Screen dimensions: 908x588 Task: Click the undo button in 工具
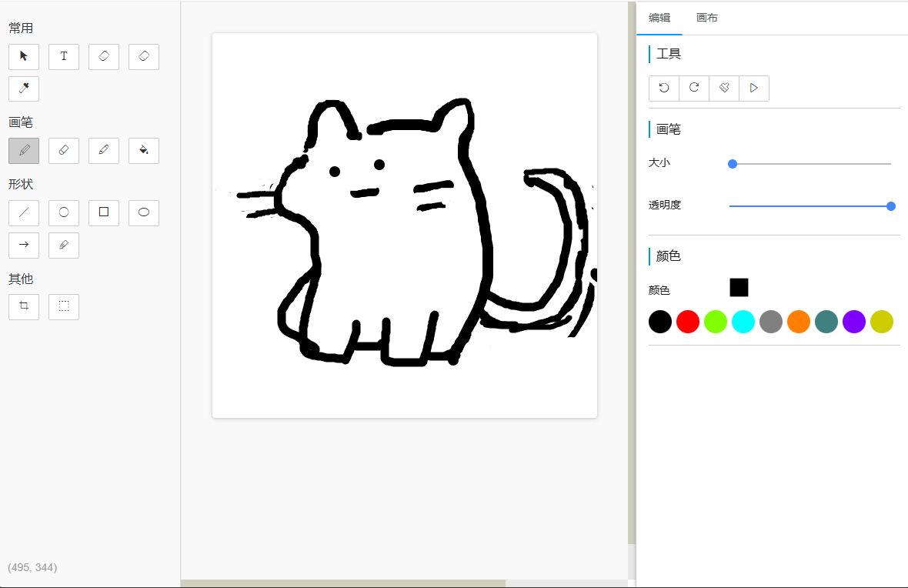click(664, 88)
